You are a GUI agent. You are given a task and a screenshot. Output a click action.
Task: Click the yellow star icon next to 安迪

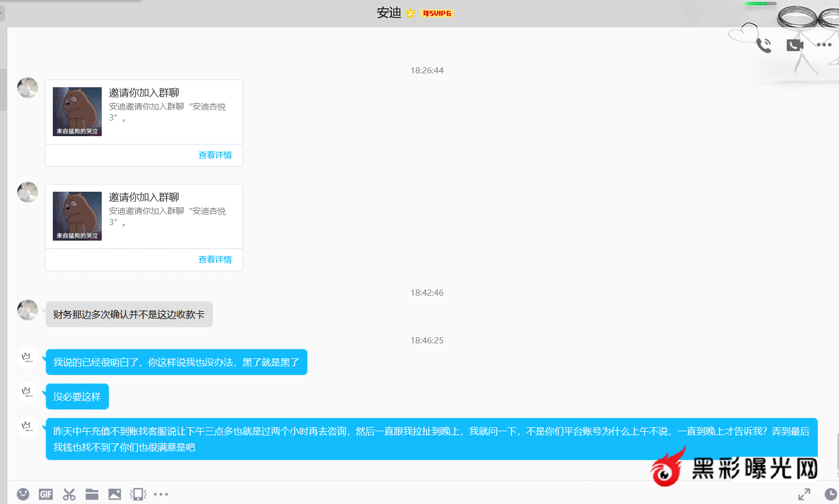click(x=410, y=13)
